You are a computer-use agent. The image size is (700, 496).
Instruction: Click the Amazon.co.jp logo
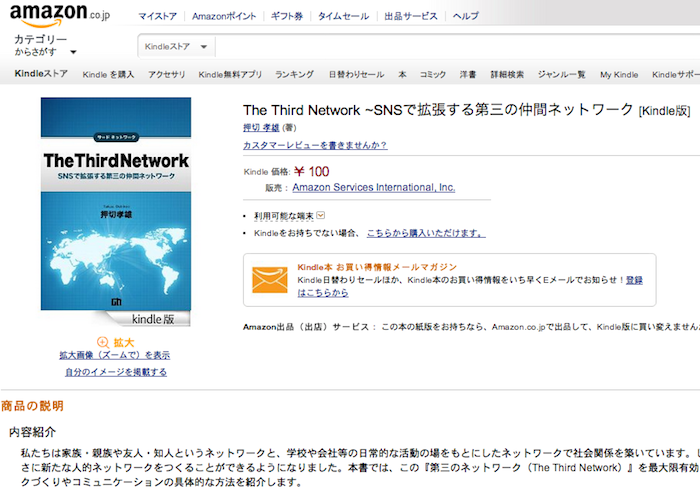[60, 15]
